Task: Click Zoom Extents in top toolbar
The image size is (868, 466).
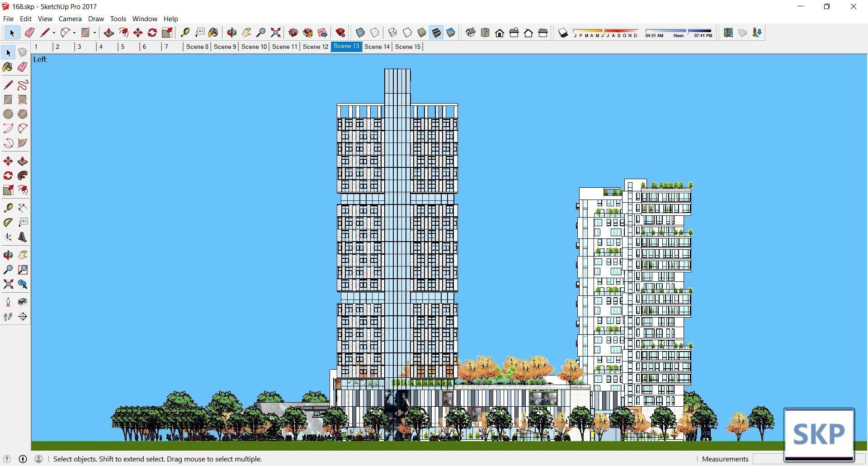Action: [275, 33]
